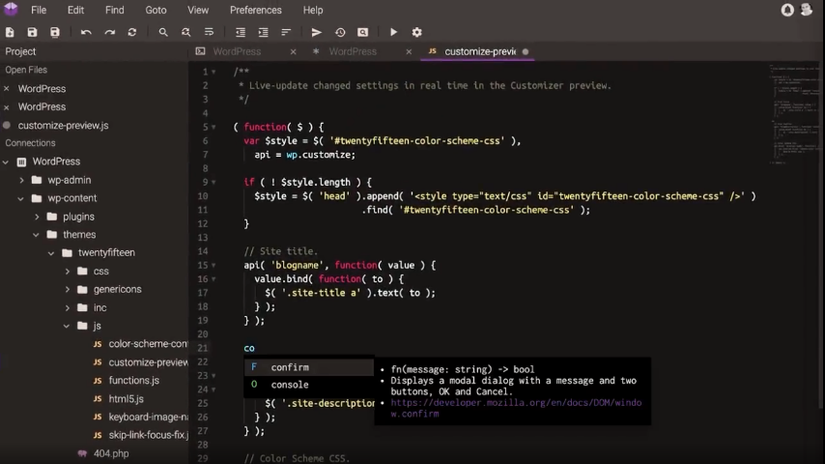825x464 pixels.
Task: Choose console autocomplete suggestion
Action: click(309, 385)
